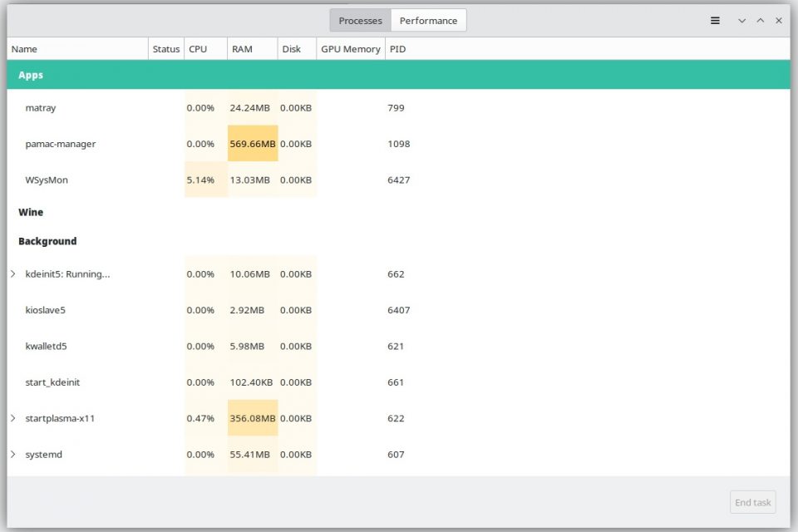Maximize the window with the up chevron
This screenshot has width=798, height=532.
click(x=761, y=21)
